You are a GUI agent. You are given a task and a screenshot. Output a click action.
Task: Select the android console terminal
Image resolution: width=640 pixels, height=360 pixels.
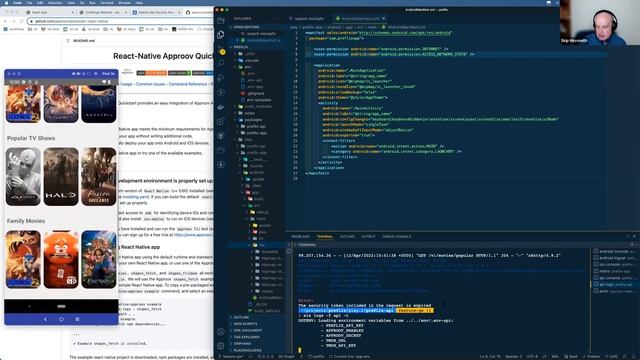click(613, 251)
